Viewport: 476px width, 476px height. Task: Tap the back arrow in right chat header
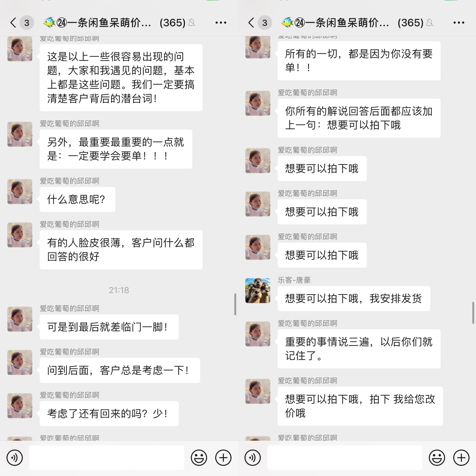click(251, 23)
